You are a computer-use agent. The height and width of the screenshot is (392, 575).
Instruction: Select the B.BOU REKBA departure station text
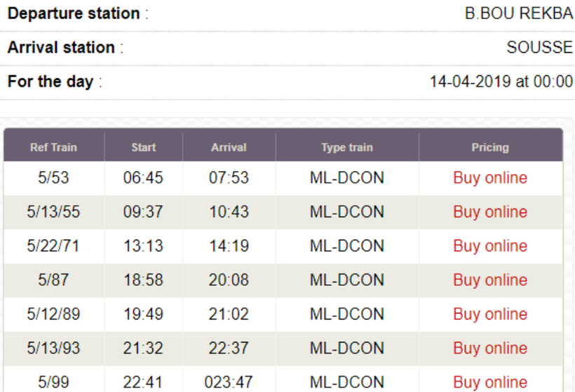pyautogui.click(x=518, y=13)
